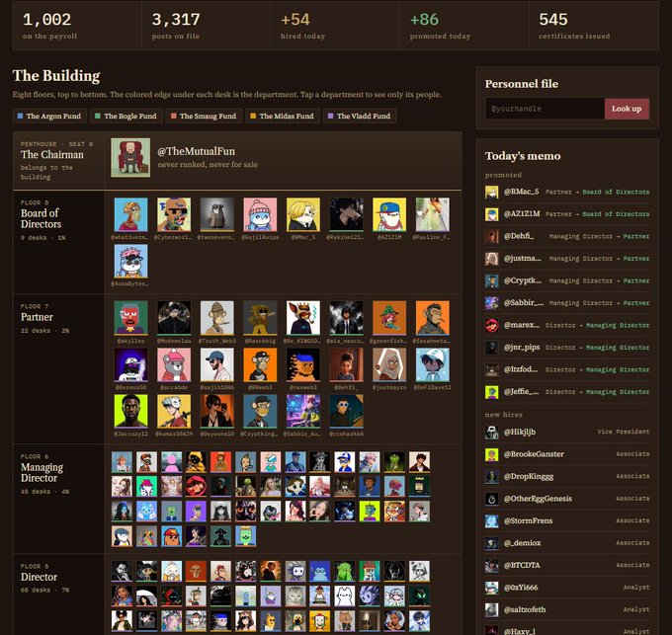Image resolution: width=672 pixels, height=635 pixels.
Task: Click the Look up button
Action: 627,109
